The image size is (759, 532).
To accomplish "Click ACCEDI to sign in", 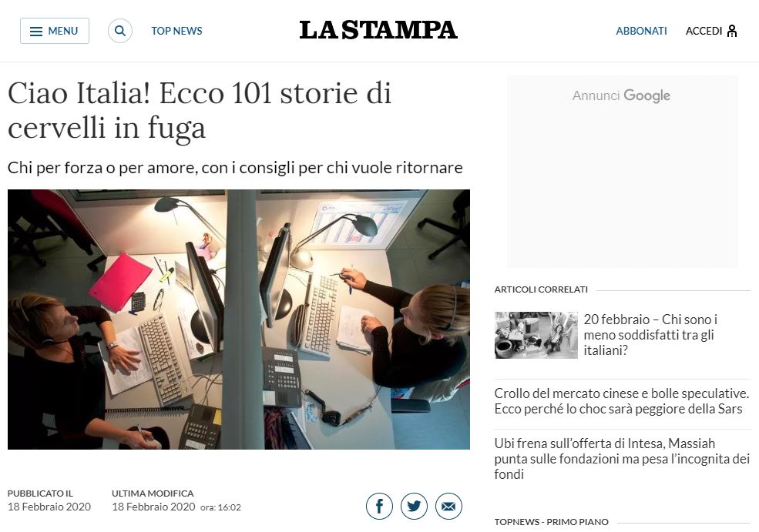I will point(704,31).
